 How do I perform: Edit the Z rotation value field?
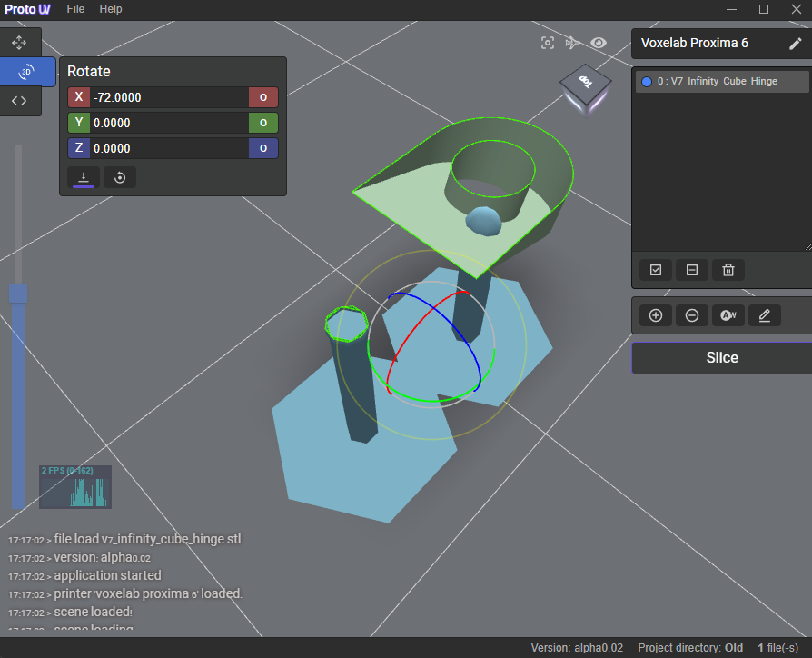point(169,148)
